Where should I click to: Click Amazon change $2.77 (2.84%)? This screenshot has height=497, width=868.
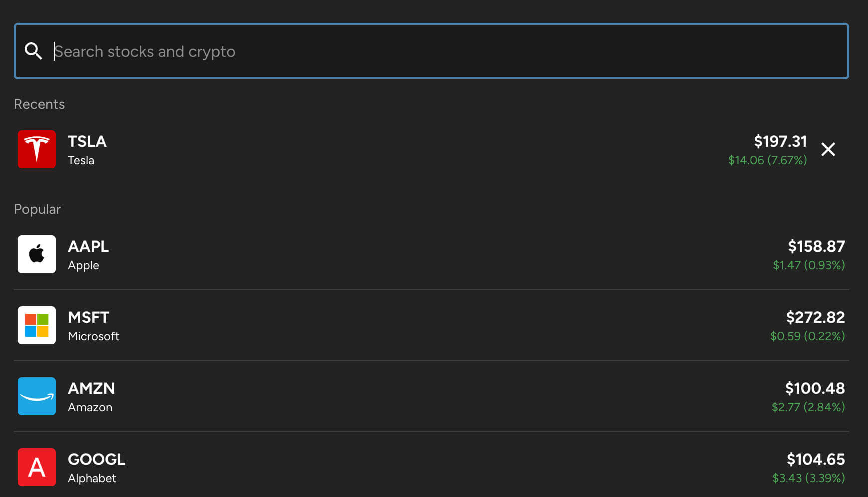808,407
